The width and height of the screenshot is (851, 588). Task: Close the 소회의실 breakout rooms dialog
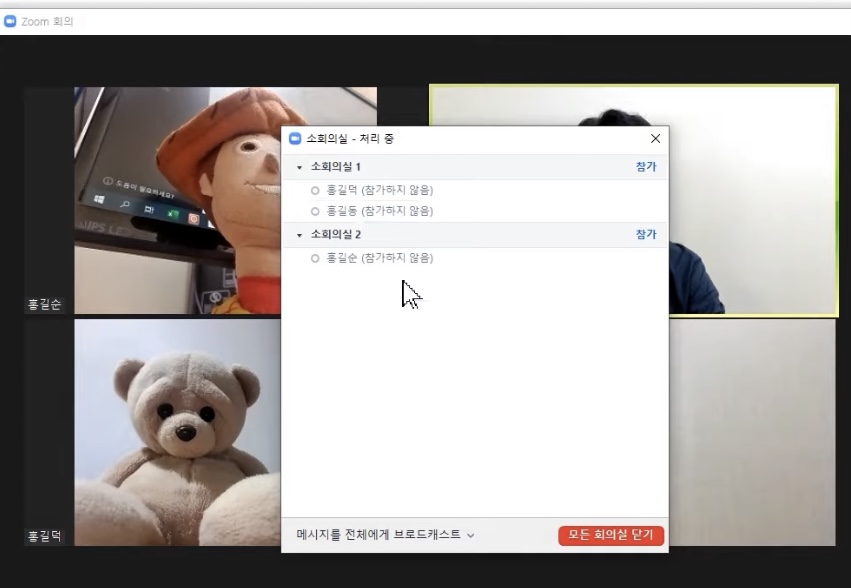point(655,138)
